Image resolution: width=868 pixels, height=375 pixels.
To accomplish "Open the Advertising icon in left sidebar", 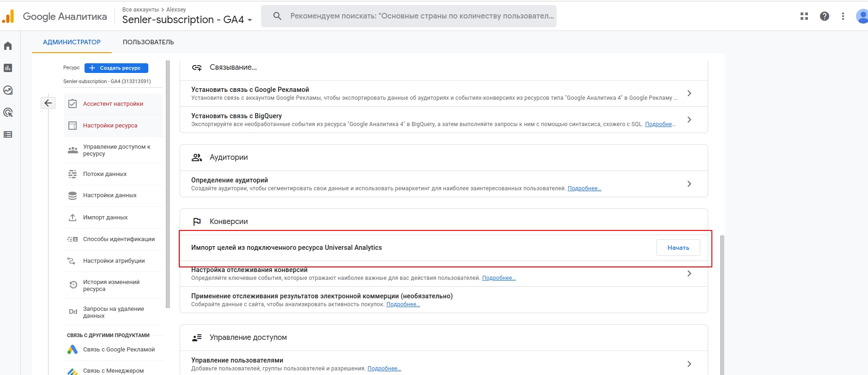I will click(8, 112).
